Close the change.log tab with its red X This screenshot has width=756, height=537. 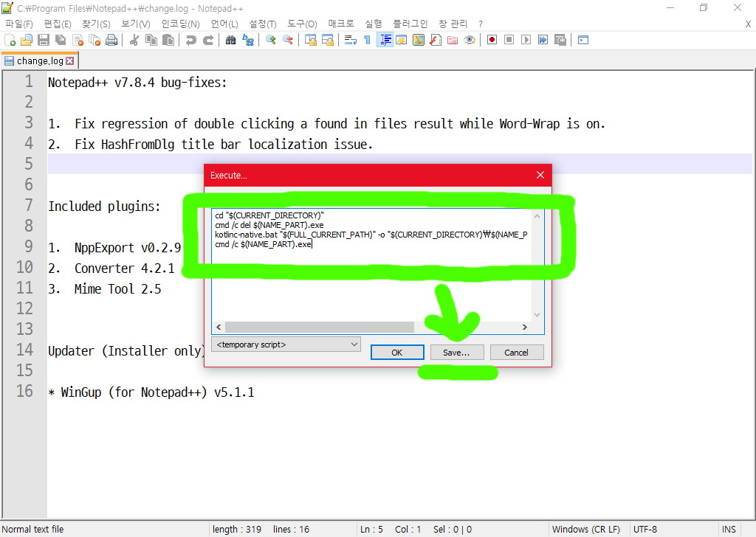pos(70,60)
